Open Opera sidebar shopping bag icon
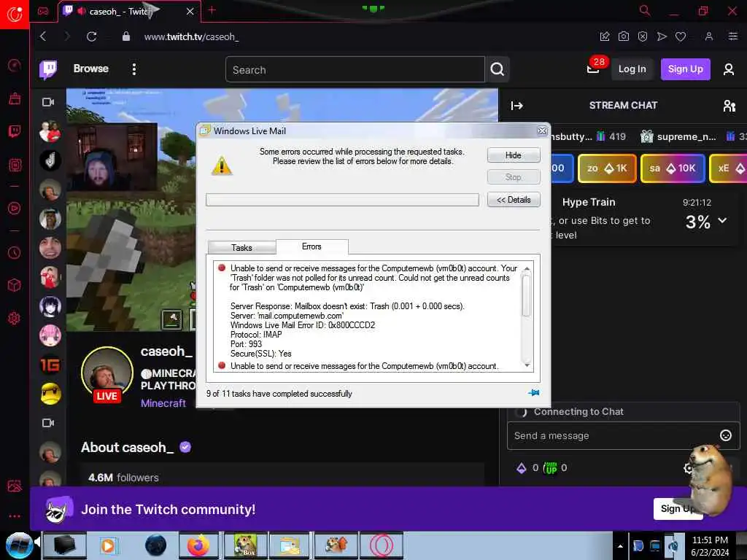 tap(15, 98)
